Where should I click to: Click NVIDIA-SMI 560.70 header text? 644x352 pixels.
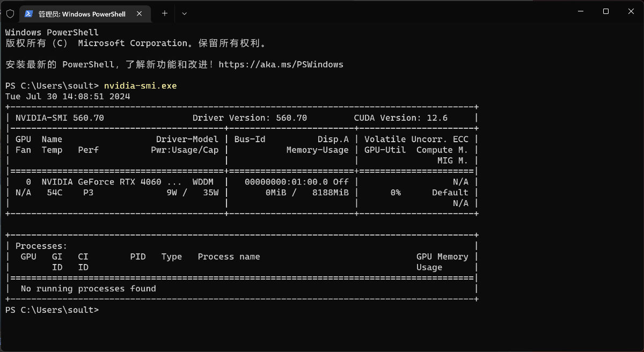coord(60,118)
